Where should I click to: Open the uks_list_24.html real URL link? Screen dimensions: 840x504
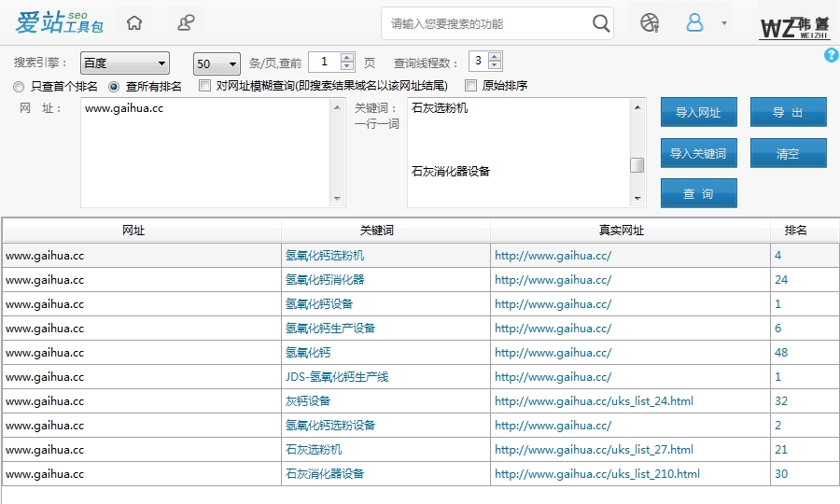pyautogui.click(x=594, y=401)
